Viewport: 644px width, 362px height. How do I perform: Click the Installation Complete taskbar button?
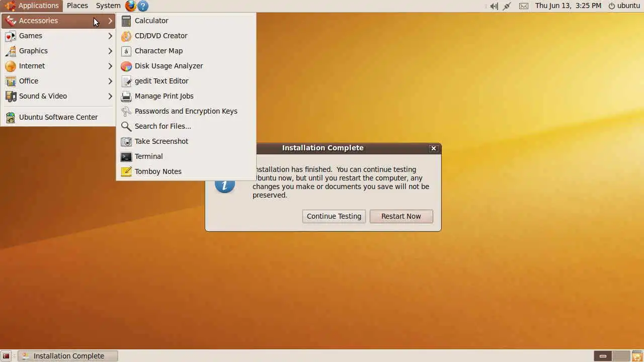[x=68, y=356]
